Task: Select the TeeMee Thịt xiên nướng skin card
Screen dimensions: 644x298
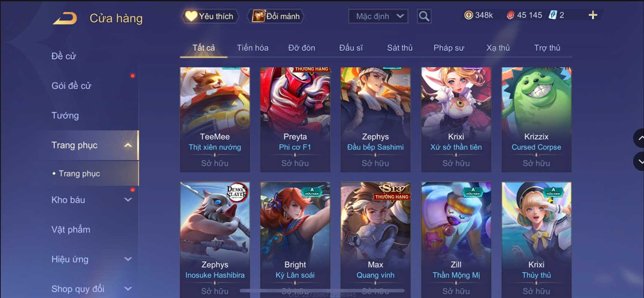Action: click(215, 119)
